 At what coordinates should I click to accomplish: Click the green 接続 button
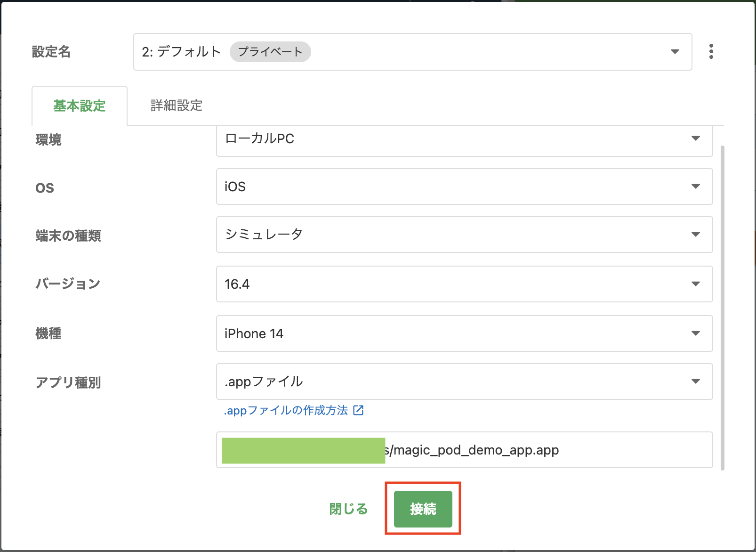[423, 509]
